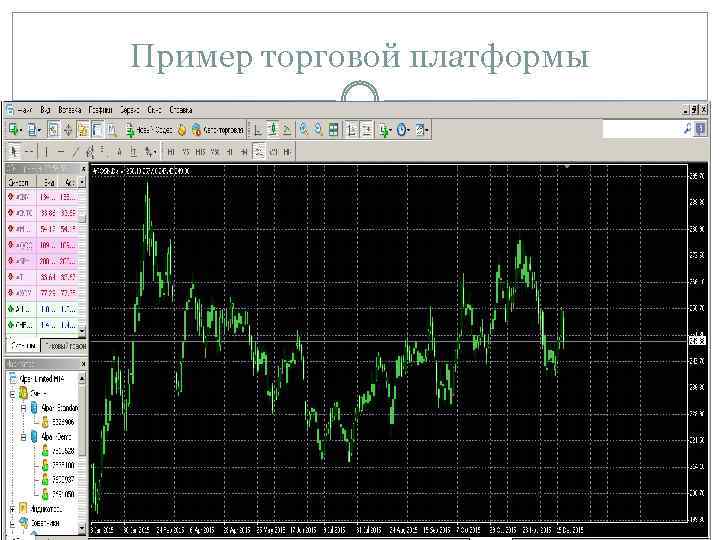720x540 pixels.
Task: Click the search magnifier icon
Action: click(687, 129)
